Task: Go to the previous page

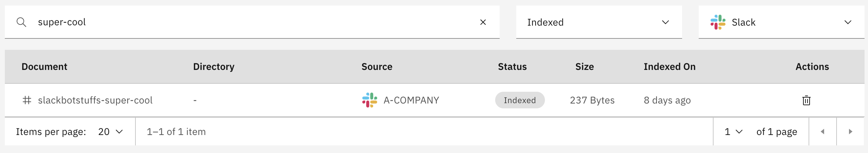Action: 822,132
